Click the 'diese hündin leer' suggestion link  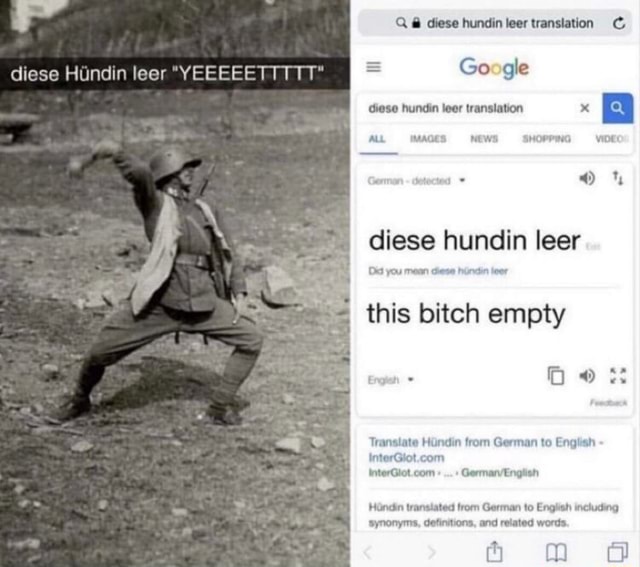469,271
